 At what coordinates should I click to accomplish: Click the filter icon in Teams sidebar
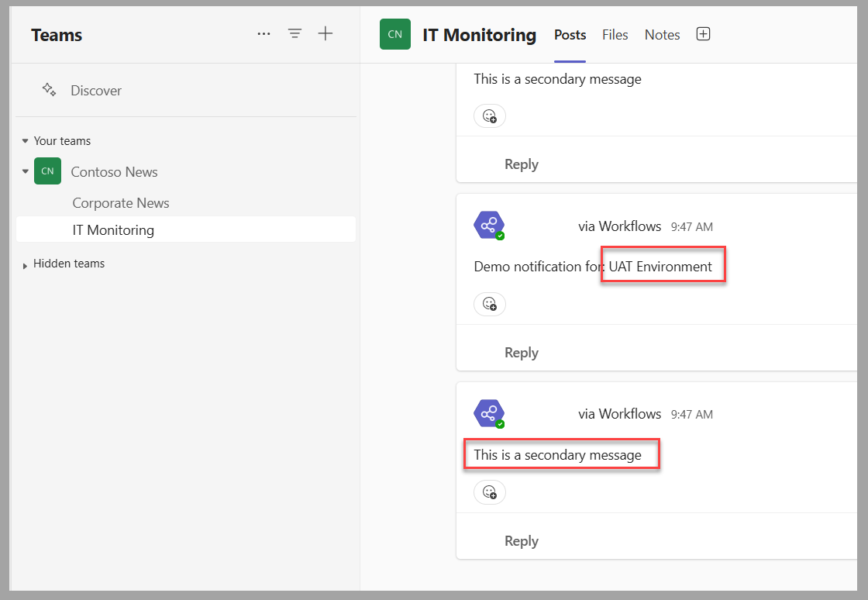[294, 33]
